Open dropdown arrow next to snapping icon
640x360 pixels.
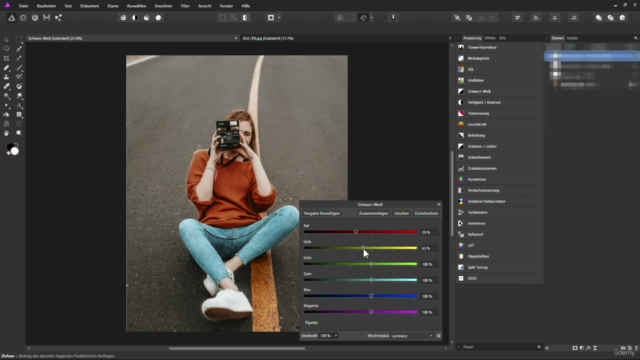click(371, 18)
